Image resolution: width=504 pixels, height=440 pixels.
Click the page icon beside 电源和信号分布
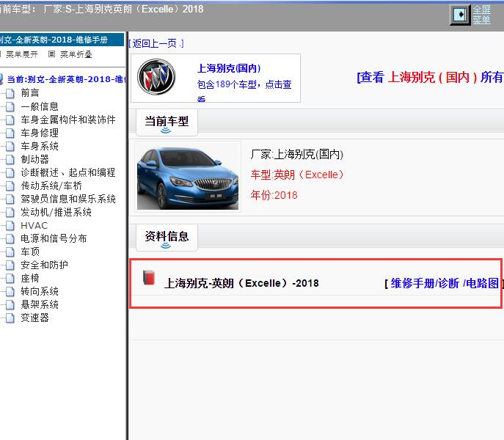pos(10,239)
